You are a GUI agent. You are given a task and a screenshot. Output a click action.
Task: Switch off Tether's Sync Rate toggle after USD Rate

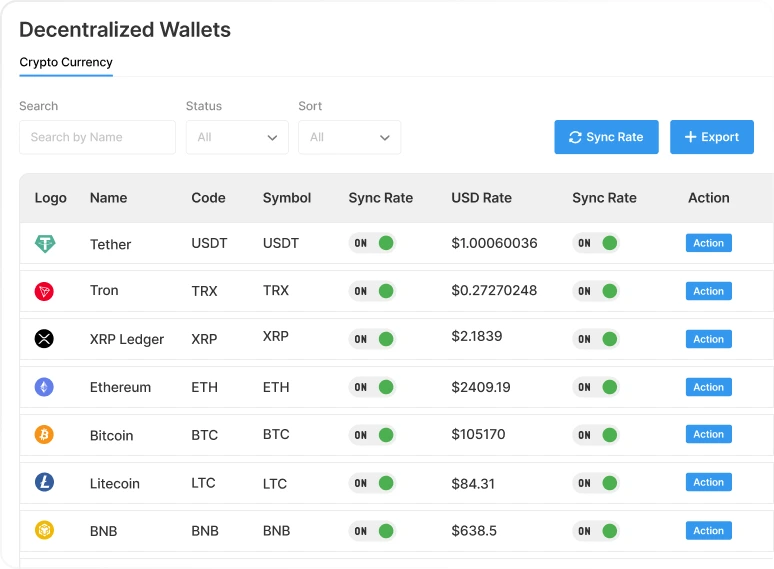[x=596, y=243]
